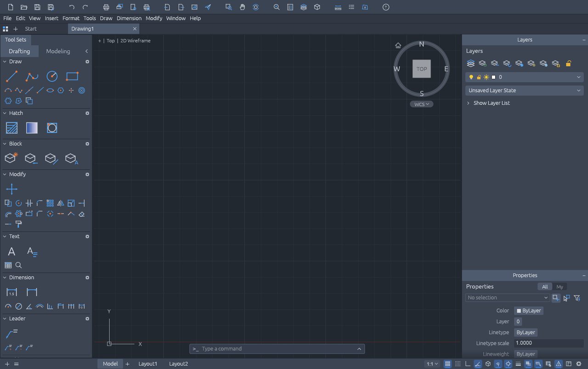Pick the Rectangle draw tool

(x=72, y=76)
